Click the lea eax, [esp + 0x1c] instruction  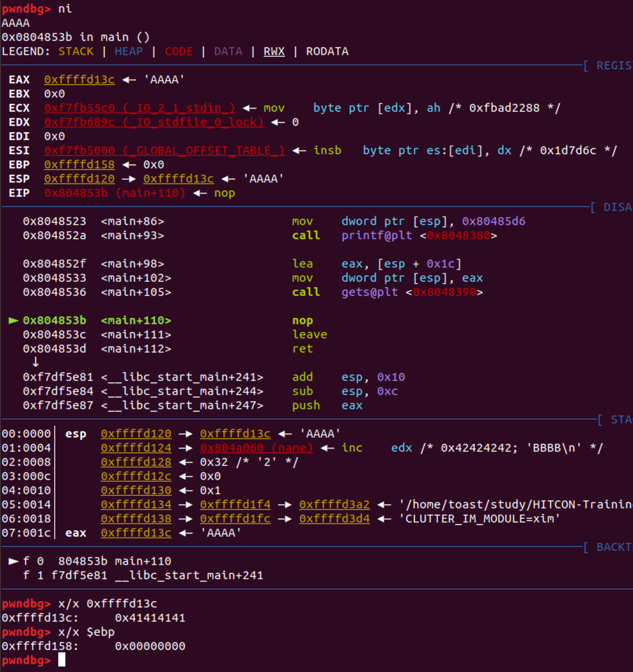(x=377, y=264)
